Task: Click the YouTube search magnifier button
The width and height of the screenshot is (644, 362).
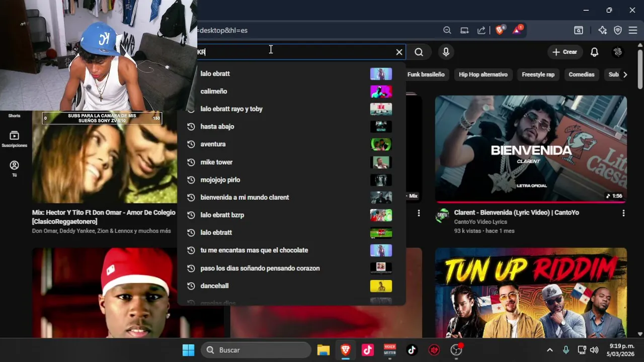Action: pyautogui.click(x=419, y=52)
